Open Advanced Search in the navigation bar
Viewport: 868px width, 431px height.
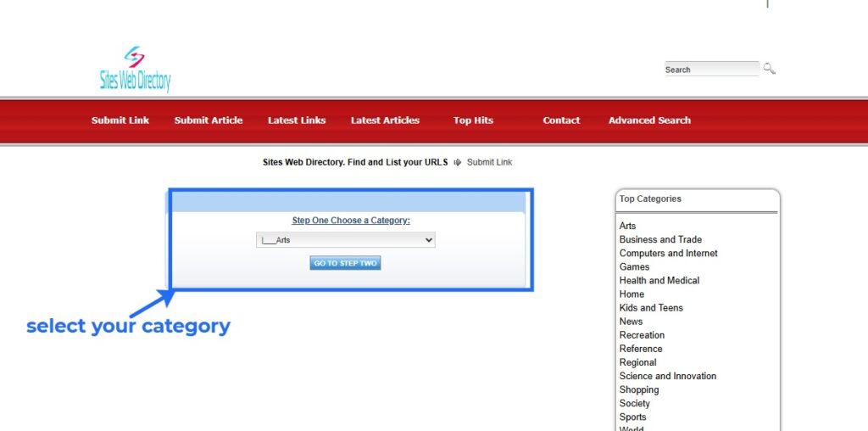click(649, 120)
